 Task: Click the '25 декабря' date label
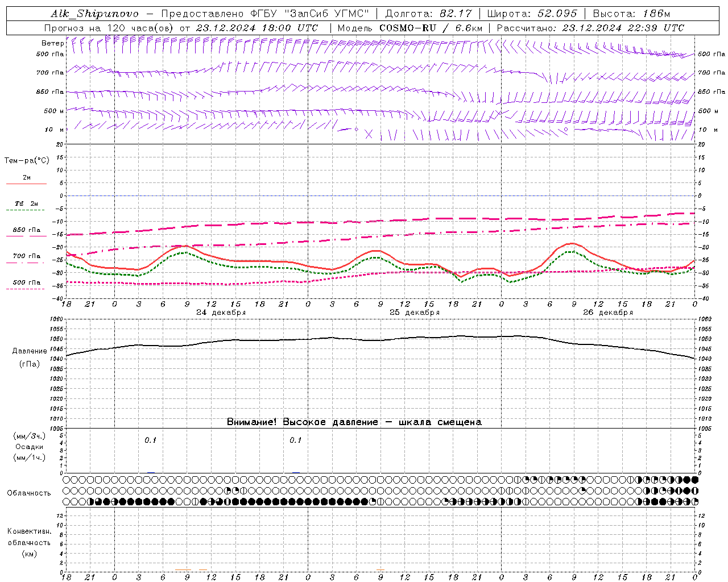coord(415,313)
